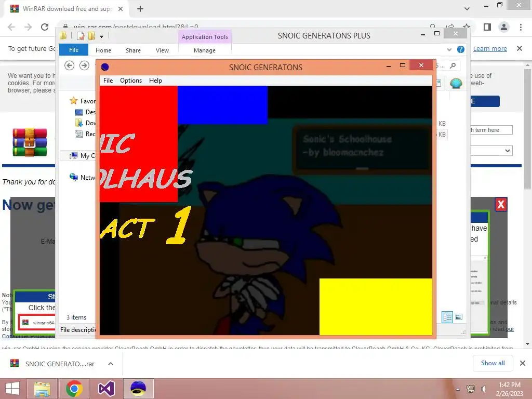532x399 pixels.
Task: Open the Manage tab under Application Tools
Action: click(205, 50)
